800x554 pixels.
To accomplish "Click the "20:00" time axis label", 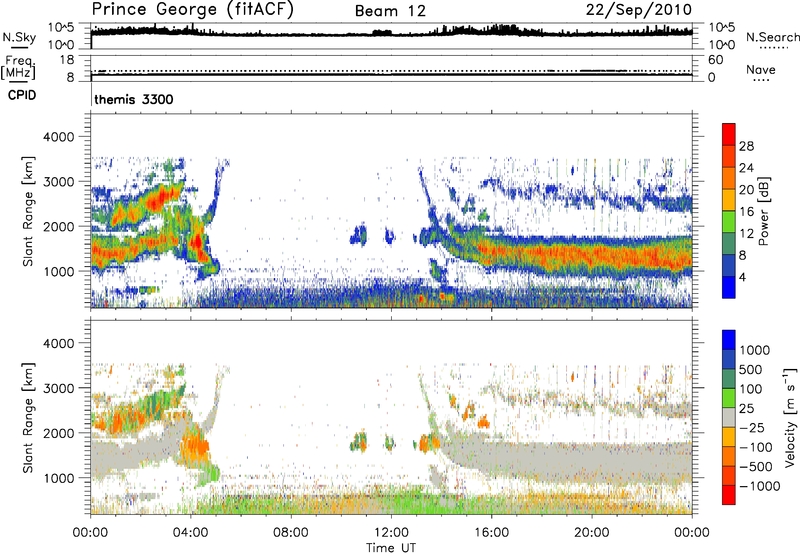I will [x=592, y=533].
